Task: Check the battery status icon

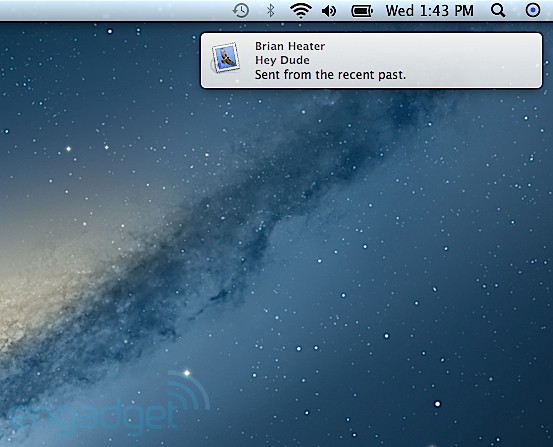Action: pos(362,11)
